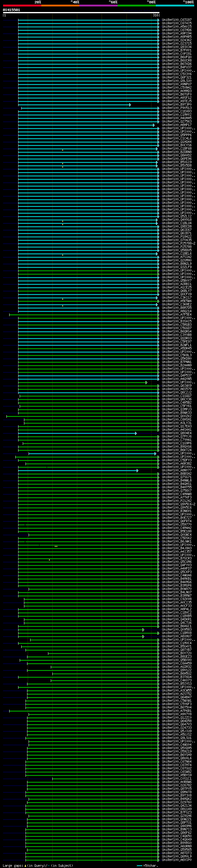
Task: Select hit UniRef100_C5PE97
Action: [x=176, y=342]
